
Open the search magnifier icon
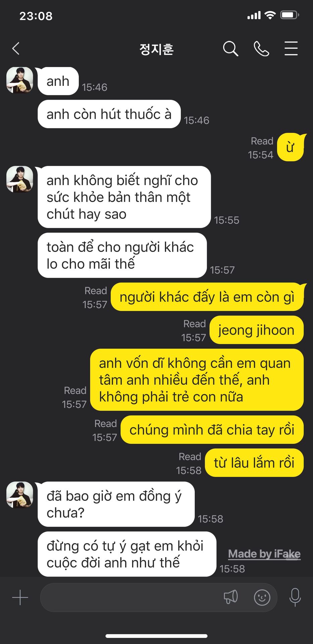[231, 49]
